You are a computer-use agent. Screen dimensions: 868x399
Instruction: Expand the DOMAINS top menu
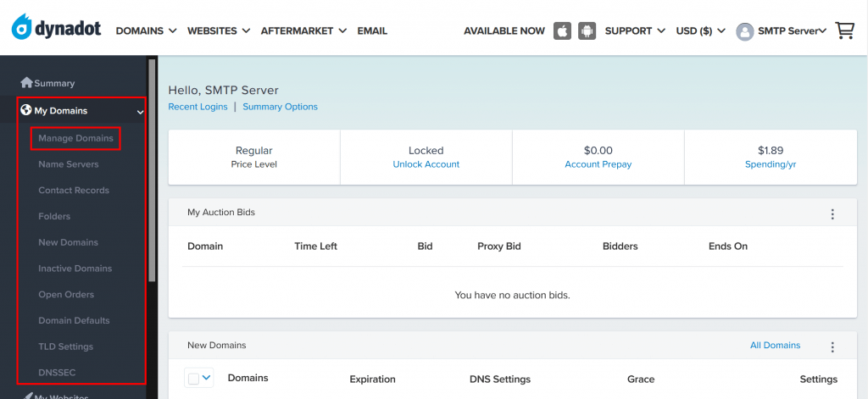tap(146, 31)
